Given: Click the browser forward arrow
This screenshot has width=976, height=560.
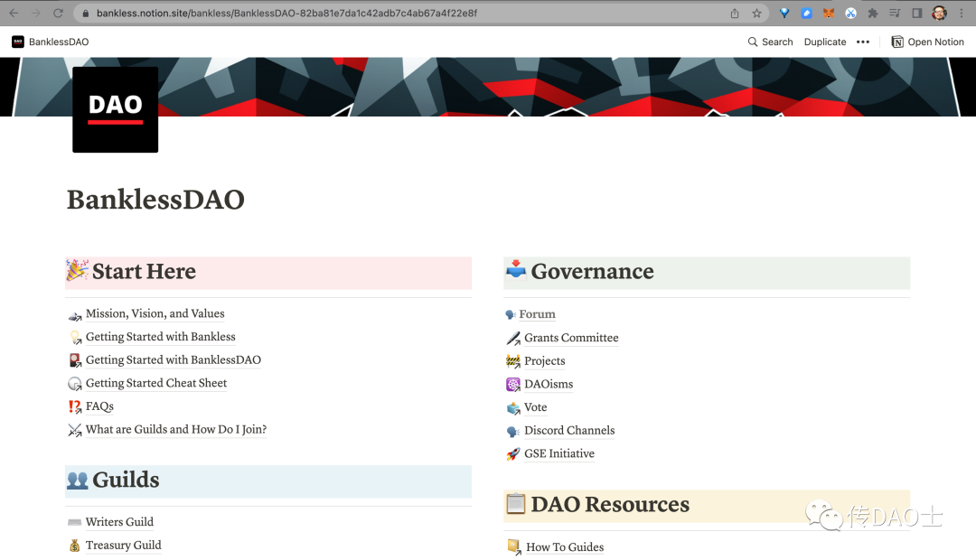Looking at the screenshot, I should 36,13.
